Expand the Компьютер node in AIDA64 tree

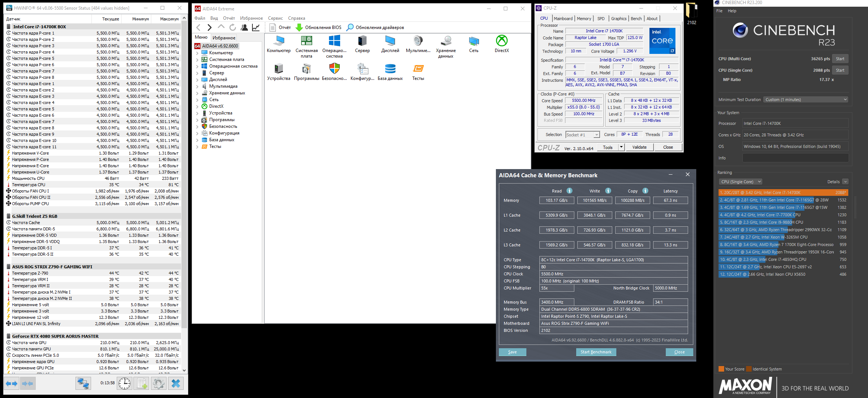(197, 53)
